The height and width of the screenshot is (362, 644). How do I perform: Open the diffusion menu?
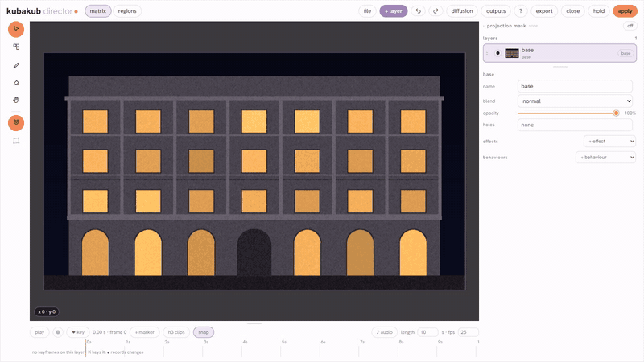click(461, 11)
